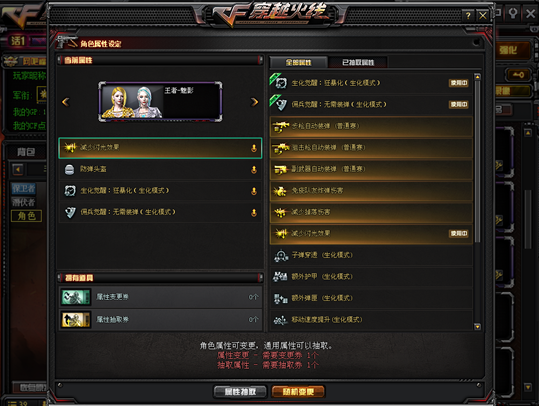Click the 生化觉醒 狂暴化 icon in all-attributes list
Screen dimensions: 539x406
tap(281, 83)
